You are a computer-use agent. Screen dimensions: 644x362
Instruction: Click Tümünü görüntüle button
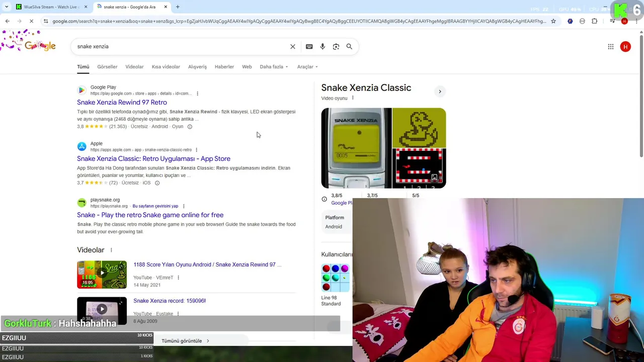pos(185,341)
